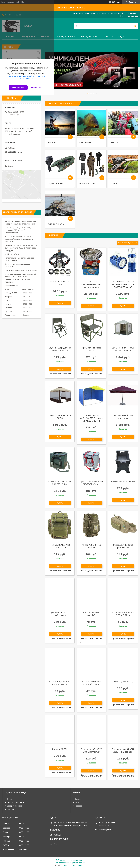Click the KVOK.BY catfish logo

pos(11,26)
